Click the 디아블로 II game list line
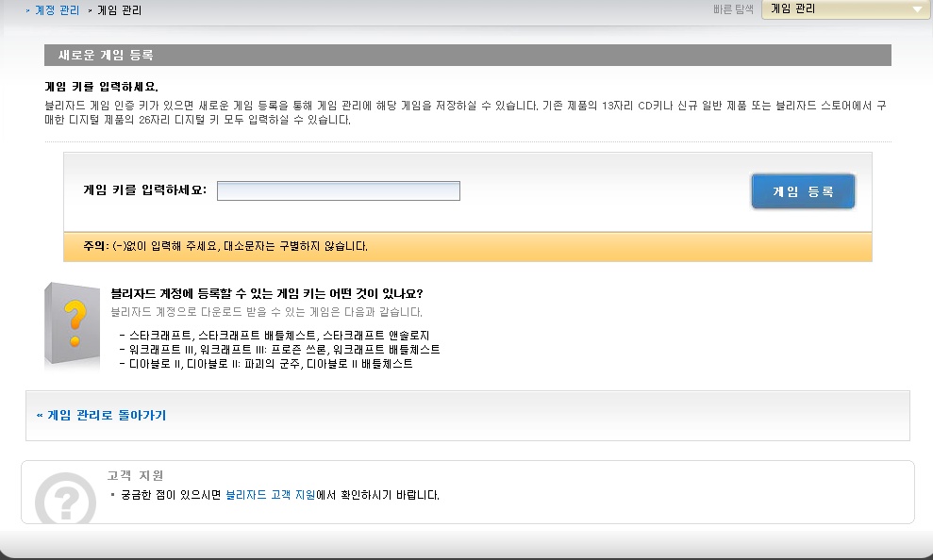This screenshot has height=560, width=933. pyautogui.click(x=266, y=364)
